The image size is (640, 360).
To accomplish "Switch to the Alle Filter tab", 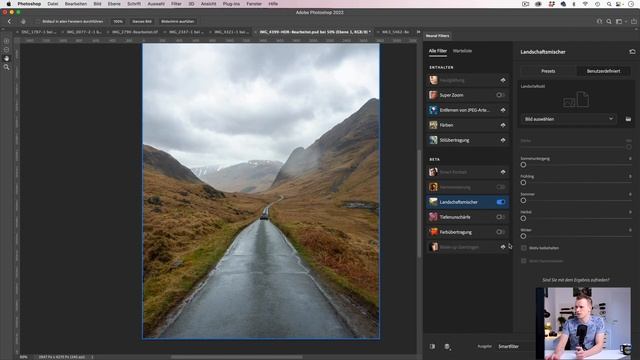I will [x=438, y=51].
